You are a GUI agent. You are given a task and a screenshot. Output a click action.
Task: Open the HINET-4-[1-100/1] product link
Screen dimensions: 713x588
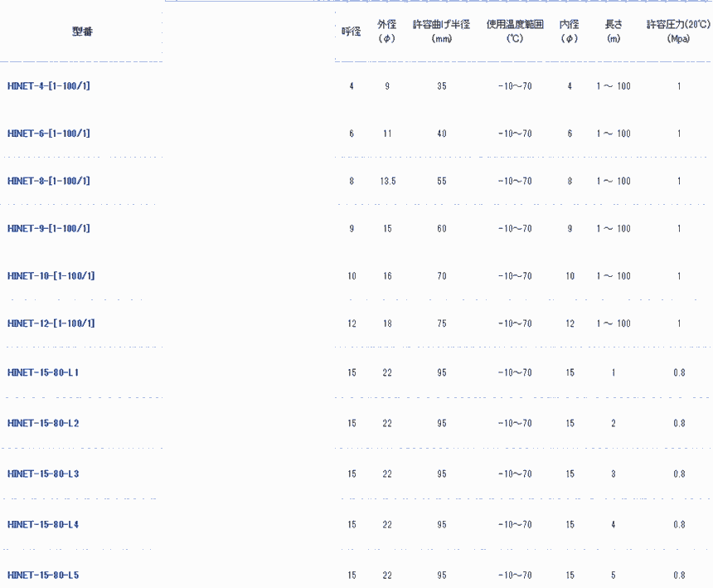pos(48,86)
